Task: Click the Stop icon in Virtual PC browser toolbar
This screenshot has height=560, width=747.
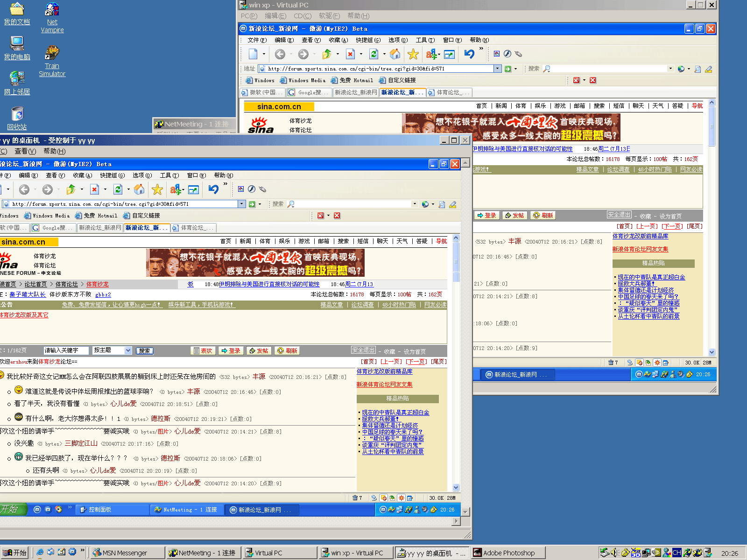Action: click(350, 54)
